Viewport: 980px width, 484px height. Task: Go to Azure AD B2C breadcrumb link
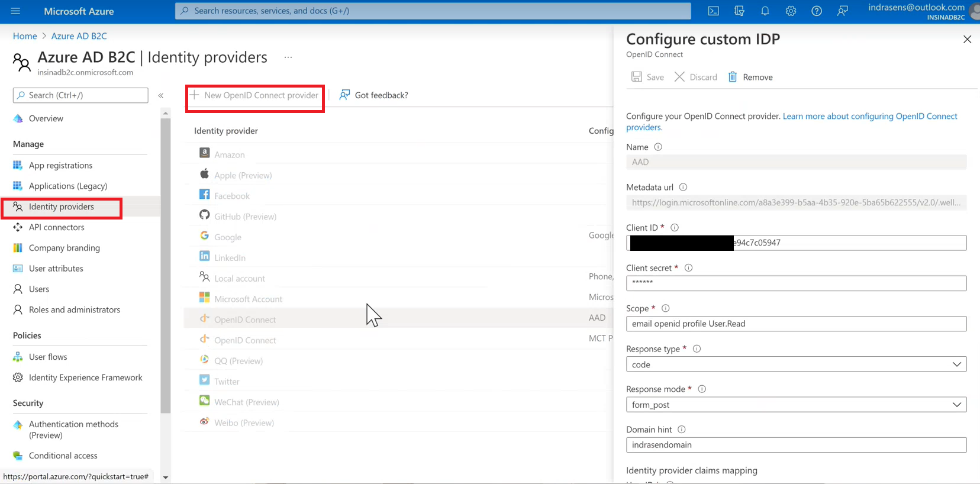point(79,36)
